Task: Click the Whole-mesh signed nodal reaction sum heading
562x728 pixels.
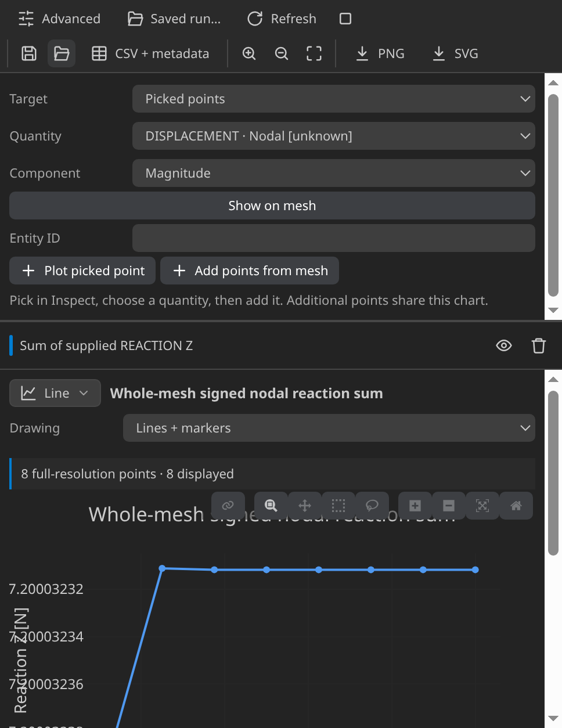Action: coord(246,393)
